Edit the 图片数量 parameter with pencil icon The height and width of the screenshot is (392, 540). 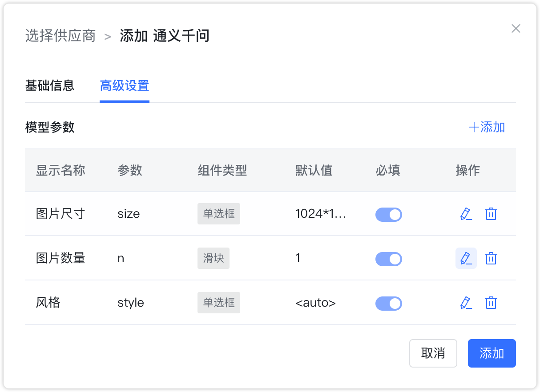coord(466,258)
